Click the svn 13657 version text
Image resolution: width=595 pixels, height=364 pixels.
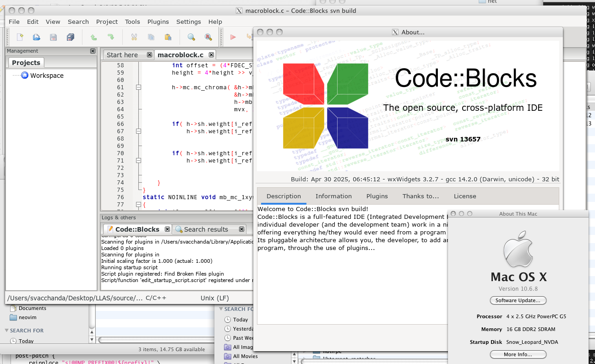pos(463,139)
